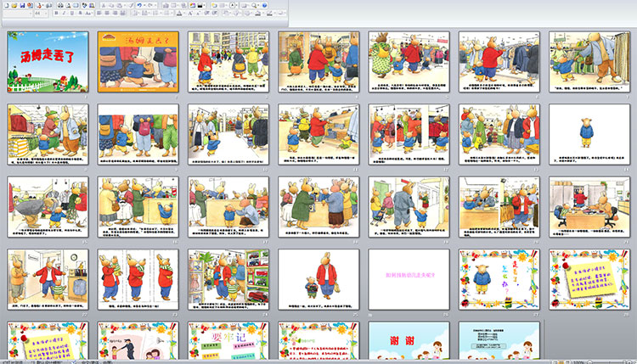
Task: Select slide 19 stroller scene thumbnail
Action: (x=409, y=207)
